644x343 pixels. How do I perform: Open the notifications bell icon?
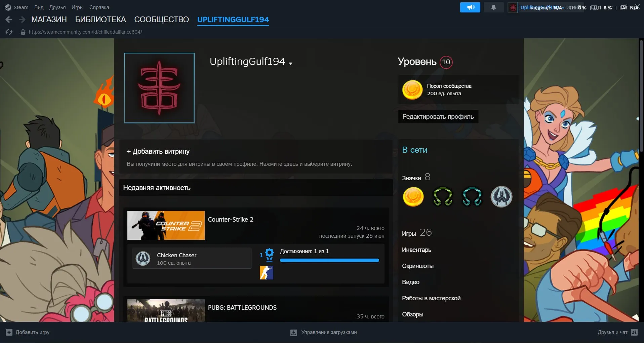click(493, 7)
